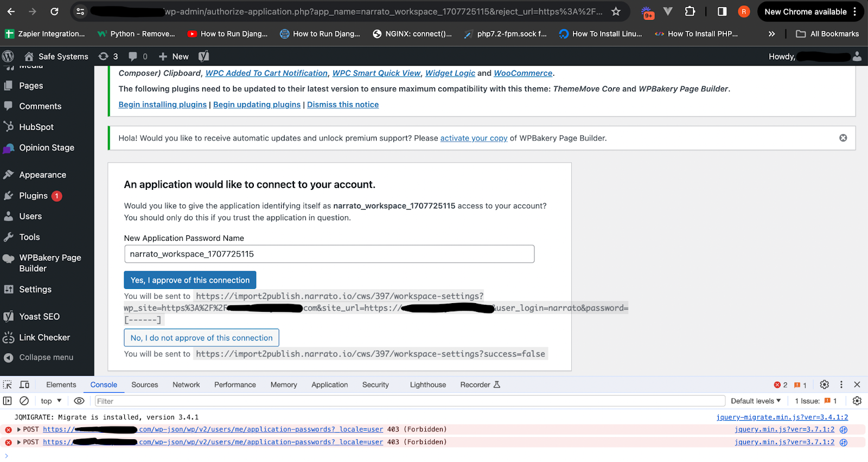Open the New content menu in admin bar
This screenshot has height=462, width=868.
pos(174,56)
